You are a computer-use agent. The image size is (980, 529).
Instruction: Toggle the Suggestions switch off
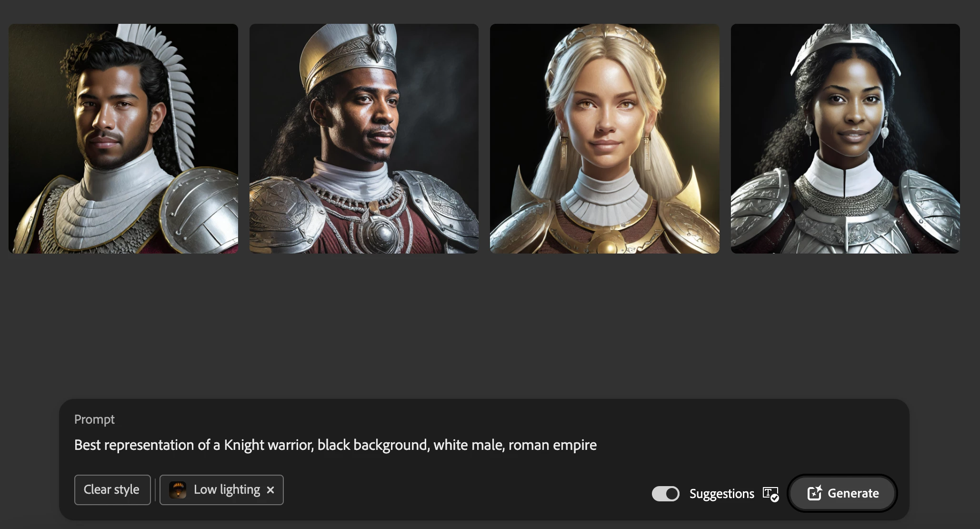(665, 494)
